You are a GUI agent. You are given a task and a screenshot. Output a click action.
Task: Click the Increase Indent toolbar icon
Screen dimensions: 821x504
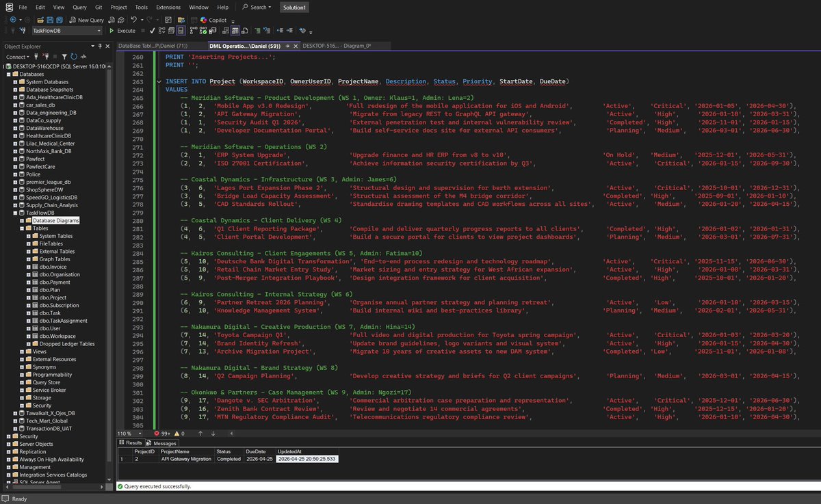[289, 31]
